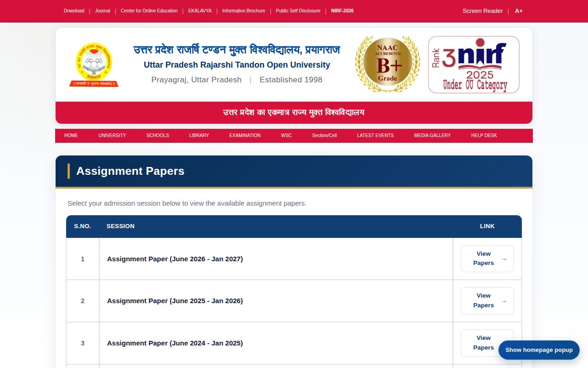Enable the Screen Reader option

[482, 11]
